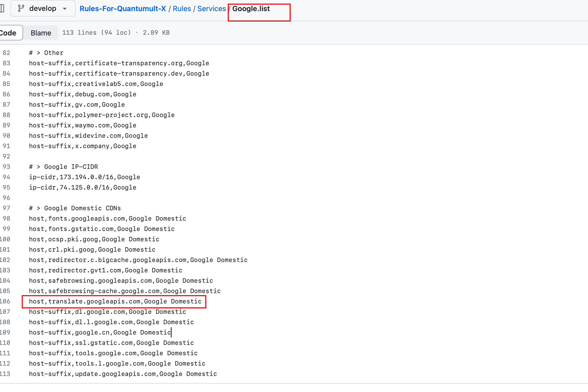
Task: Click the branch dropdown caret arrow
Action: 65,9
